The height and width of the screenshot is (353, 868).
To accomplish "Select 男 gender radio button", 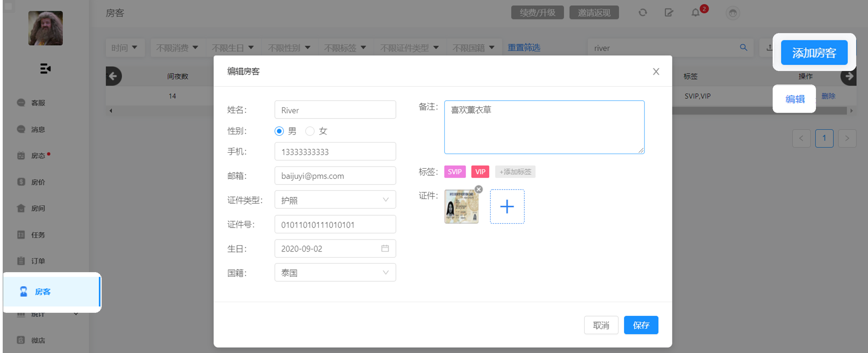I will coord(279,131).
